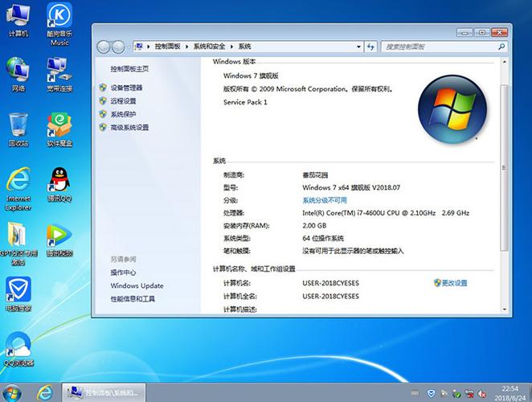This screenshot has height=402, width=532.
Task: Select the 宽带连接 desktop shortcut
Action: pyautogui.click(x=59, y=75)
